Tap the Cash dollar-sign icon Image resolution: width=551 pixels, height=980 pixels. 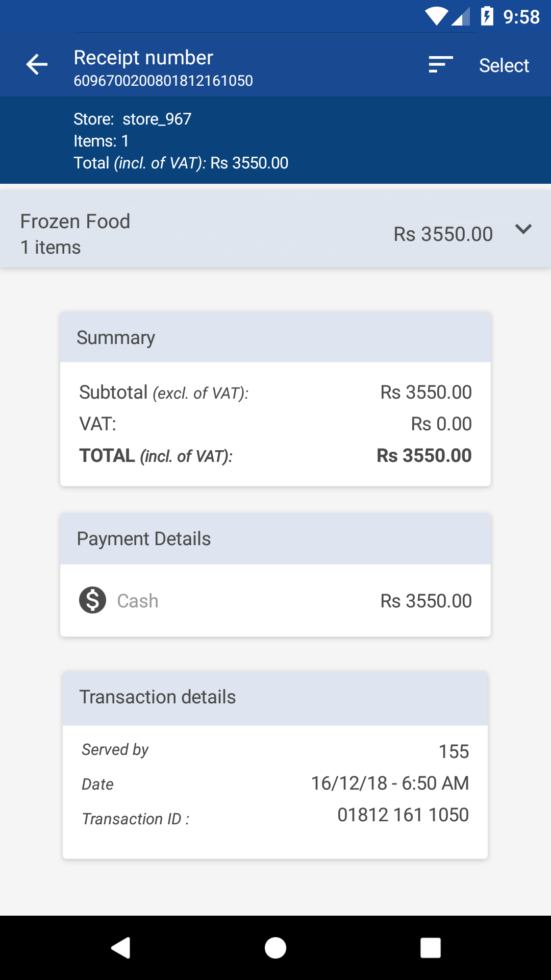point(92,600)
